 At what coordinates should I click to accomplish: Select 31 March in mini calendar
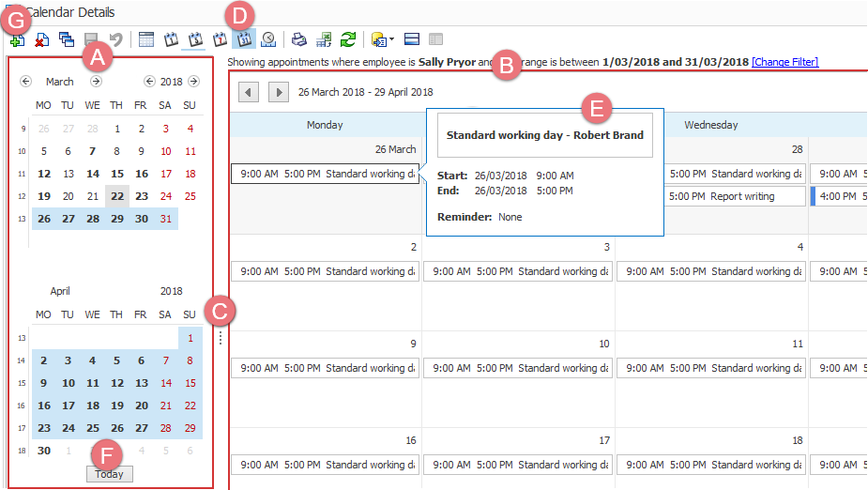coord(166,219)
